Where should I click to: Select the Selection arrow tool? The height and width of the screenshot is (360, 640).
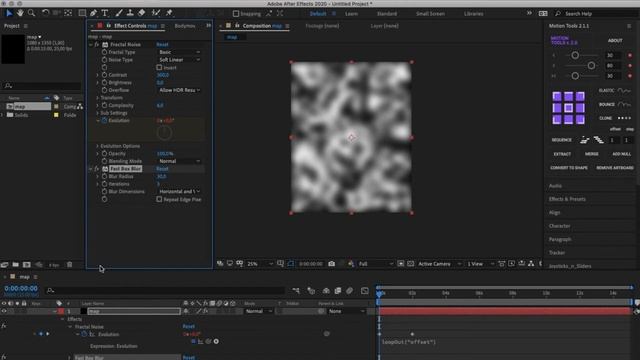pyautogui.click(x=9, y=13)
